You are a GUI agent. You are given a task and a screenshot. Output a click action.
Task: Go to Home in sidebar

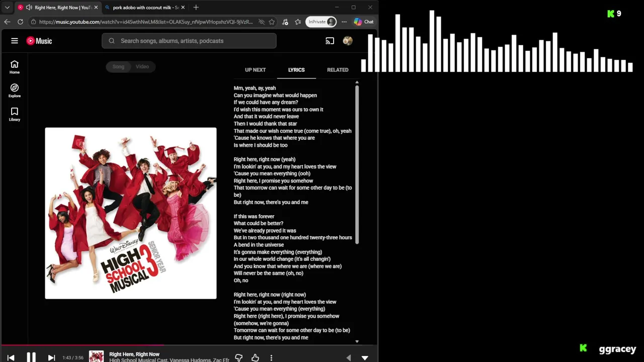pyautogui.click(x=15, y=67)
